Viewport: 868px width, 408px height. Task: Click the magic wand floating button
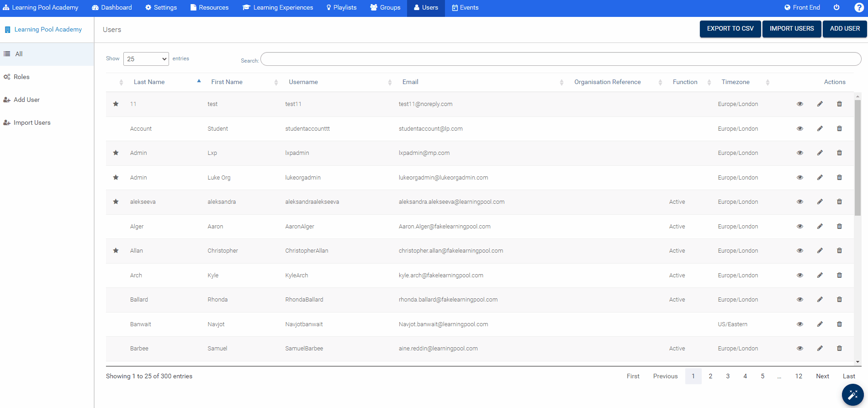852,395
